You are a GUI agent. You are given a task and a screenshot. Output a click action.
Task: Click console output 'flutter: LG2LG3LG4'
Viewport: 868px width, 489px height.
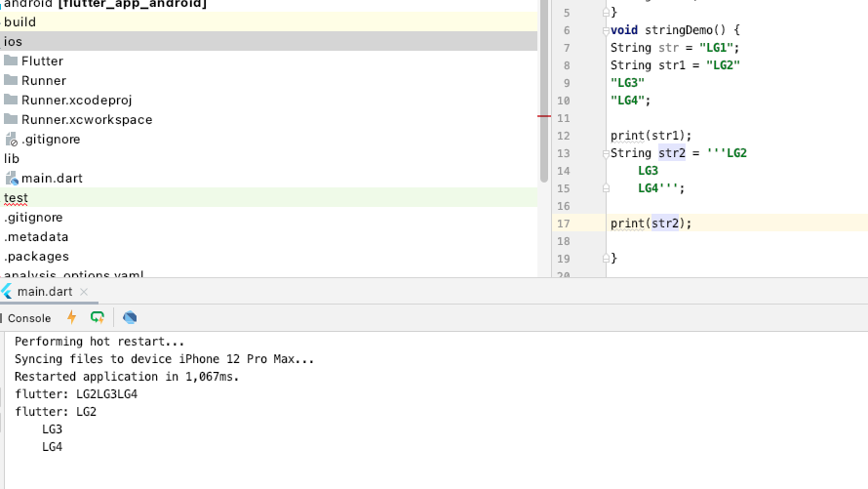[76, 394]
